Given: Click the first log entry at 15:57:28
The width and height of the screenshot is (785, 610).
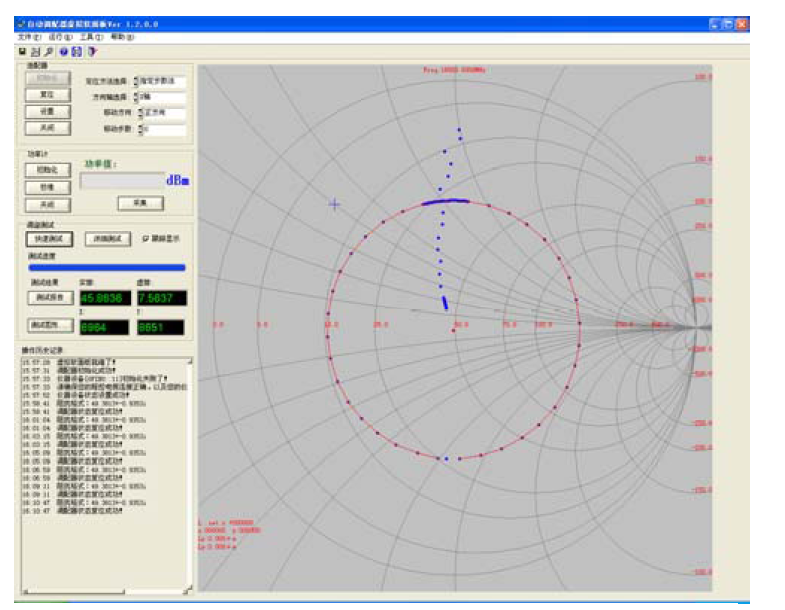Looking at the screenshot, I should pos(69,362).
